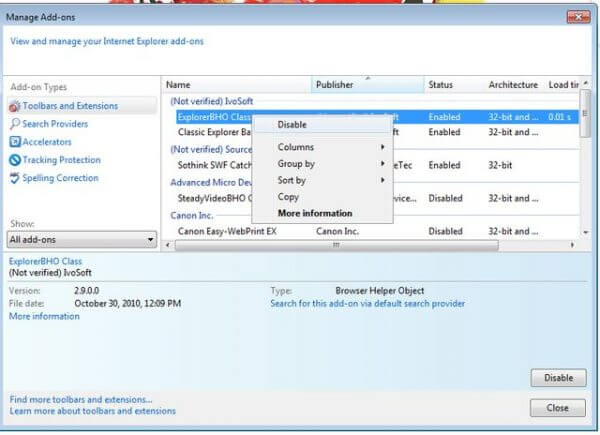Click the Toolbars and Extensions icon

click(x=15, y=106)
